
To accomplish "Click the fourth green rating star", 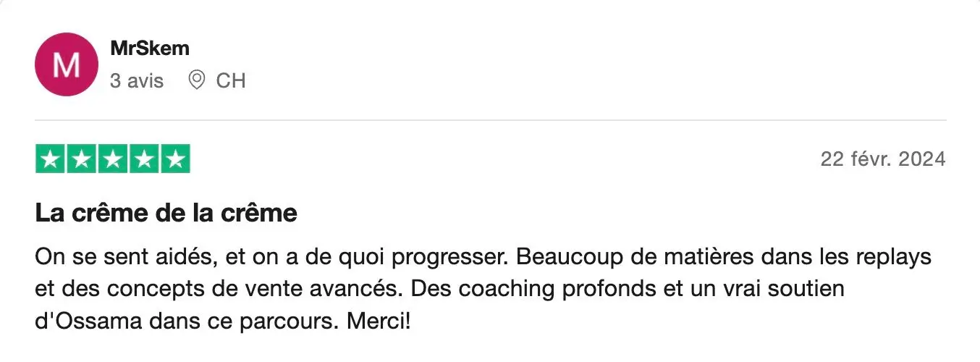I will tap(144, 159).
